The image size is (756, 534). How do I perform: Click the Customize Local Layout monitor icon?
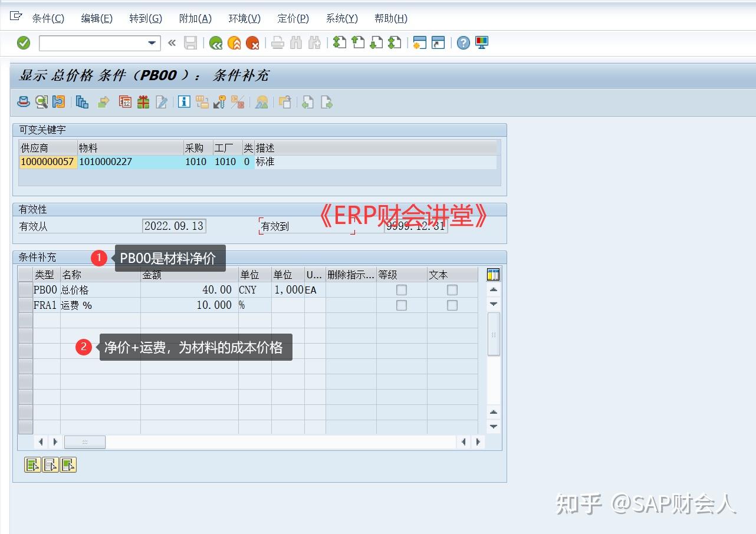(481, 42)
